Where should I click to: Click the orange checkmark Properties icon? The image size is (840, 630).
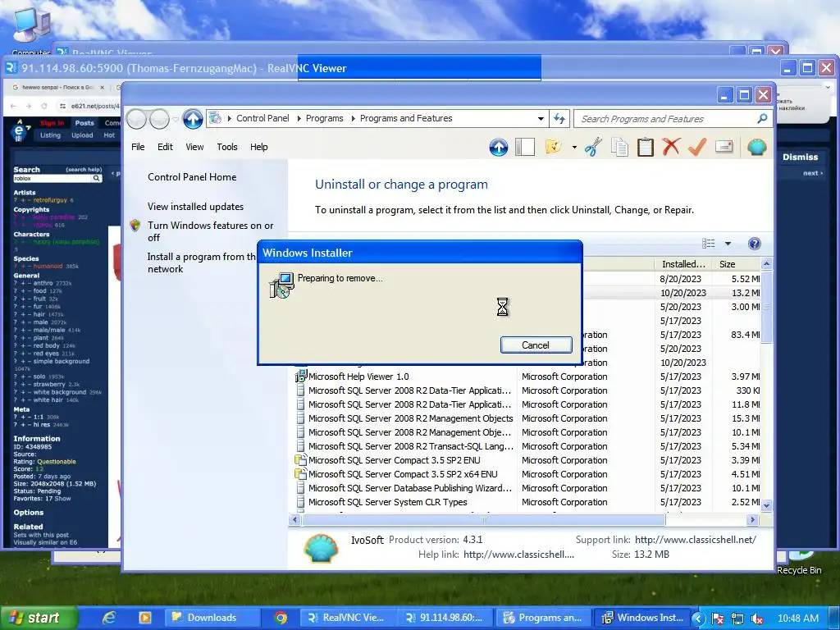(697, 147)
